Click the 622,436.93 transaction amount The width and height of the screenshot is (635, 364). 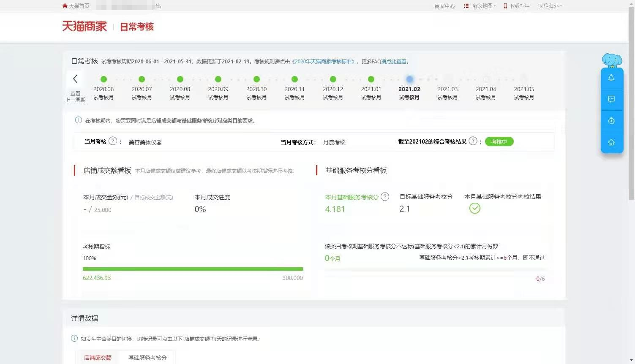(x=97, y=278)
